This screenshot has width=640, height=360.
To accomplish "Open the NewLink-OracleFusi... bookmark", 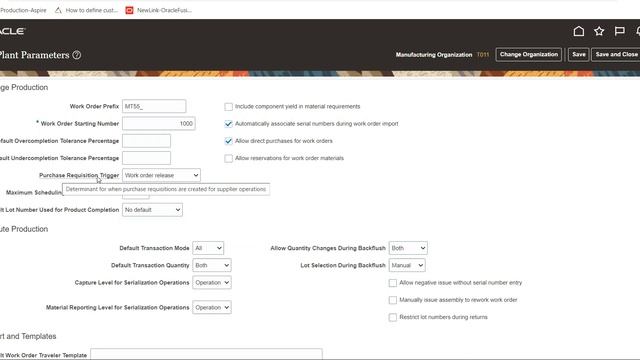I will pyautogui.click(x=158, y=10).
